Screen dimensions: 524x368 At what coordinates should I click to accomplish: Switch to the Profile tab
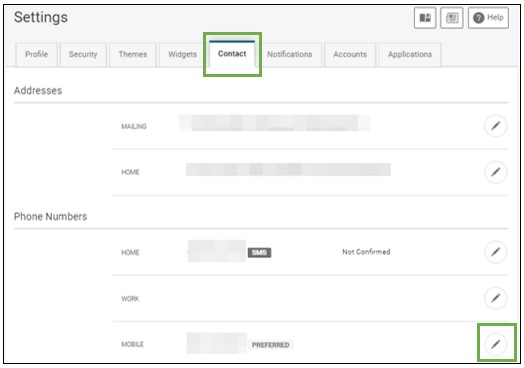37,54
